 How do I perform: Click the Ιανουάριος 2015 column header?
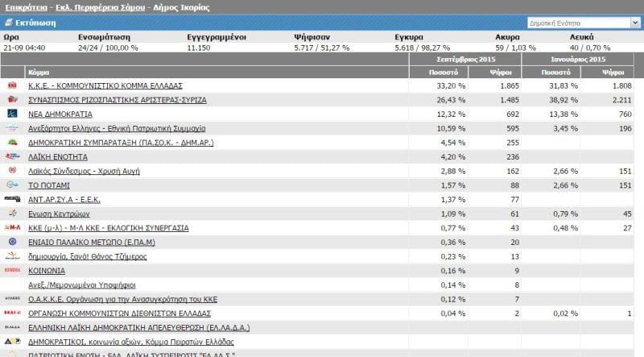(579, 60)
